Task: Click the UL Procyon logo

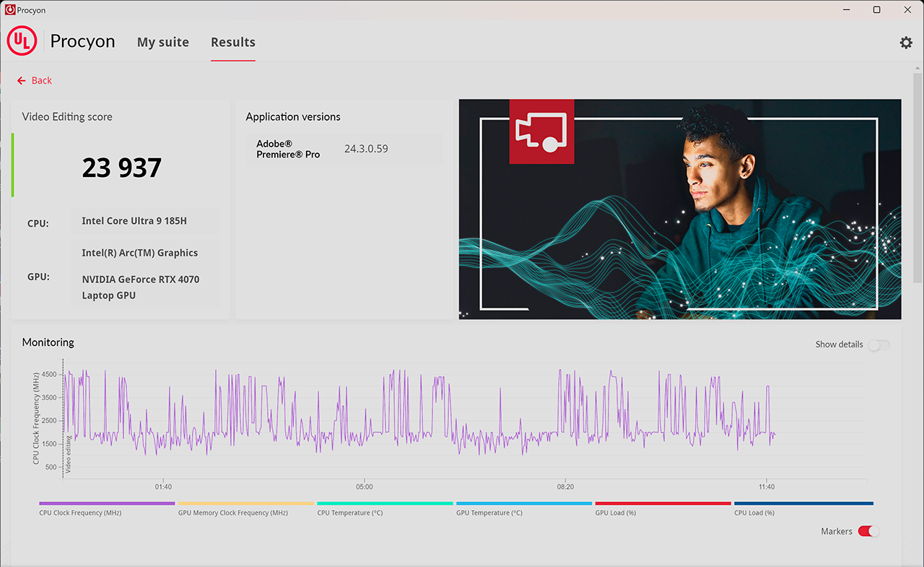Action: [x=22, y=42]
